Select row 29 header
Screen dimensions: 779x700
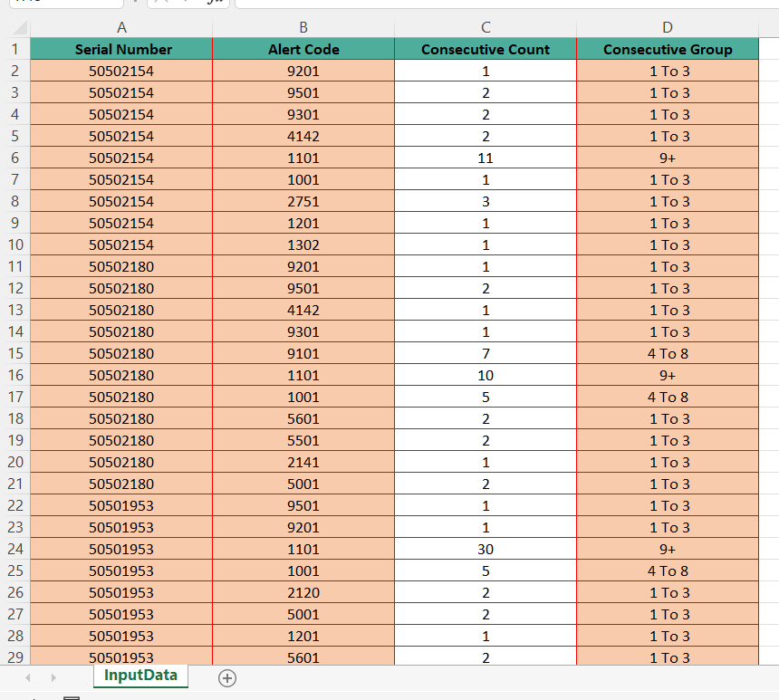tap(15, 657)
